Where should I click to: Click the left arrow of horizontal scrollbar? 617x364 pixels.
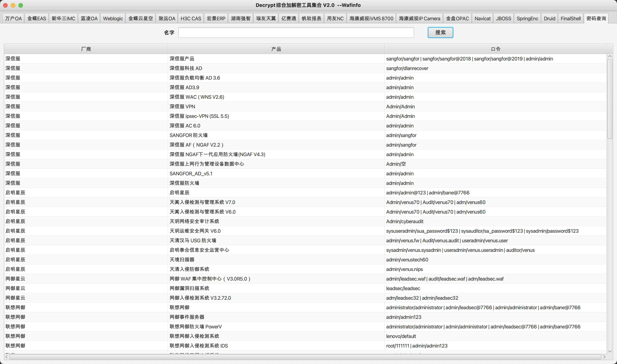6,357
